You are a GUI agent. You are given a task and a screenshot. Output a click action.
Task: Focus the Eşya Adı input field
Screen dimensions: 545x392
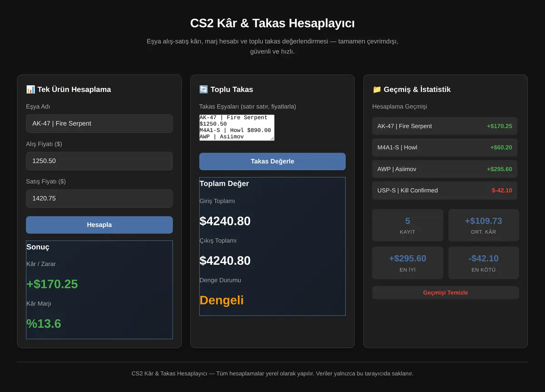99,124
